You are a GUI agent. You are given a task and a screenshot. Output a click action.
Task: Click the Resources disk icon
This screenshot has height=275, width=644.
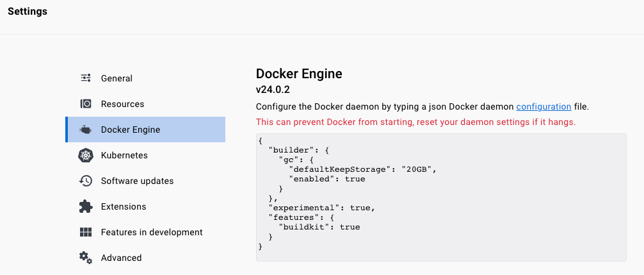(x=86, y=104)
